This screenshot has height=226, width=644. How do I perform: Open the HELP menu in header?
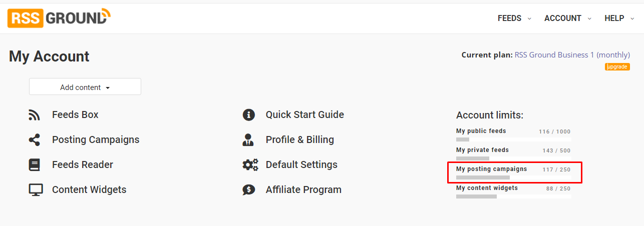point(619,18)
